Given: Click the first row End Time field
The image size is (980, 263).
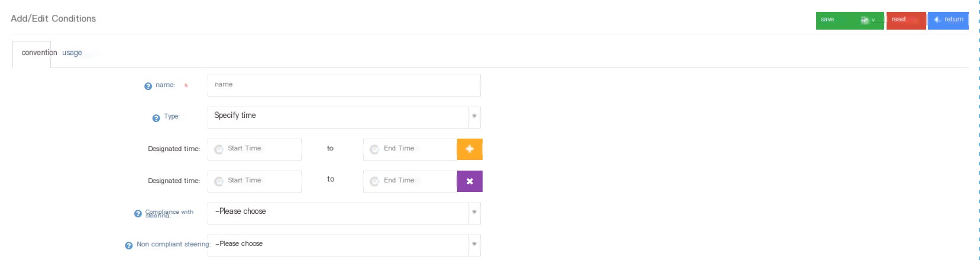Looking at the screenshot, I should (x=410, y=149).
